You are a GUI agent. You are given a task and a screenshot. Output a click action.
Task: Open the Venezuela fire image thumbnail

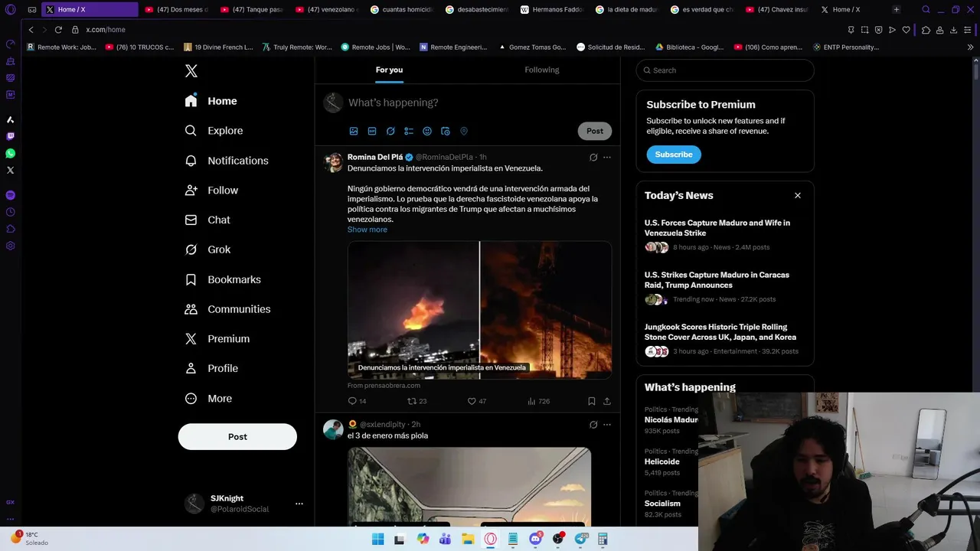479,310
